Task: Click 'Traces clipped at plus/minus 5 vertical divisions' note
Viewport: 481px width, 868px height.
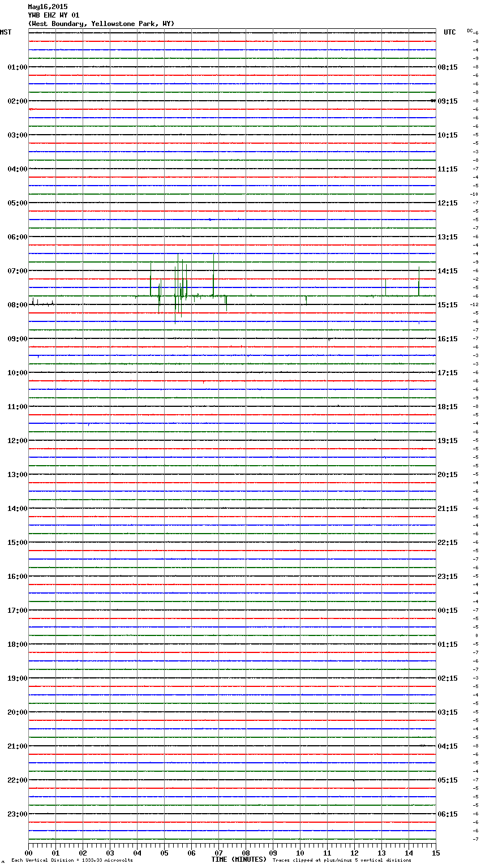Action: pyautogui.click(x=342, y=861)
